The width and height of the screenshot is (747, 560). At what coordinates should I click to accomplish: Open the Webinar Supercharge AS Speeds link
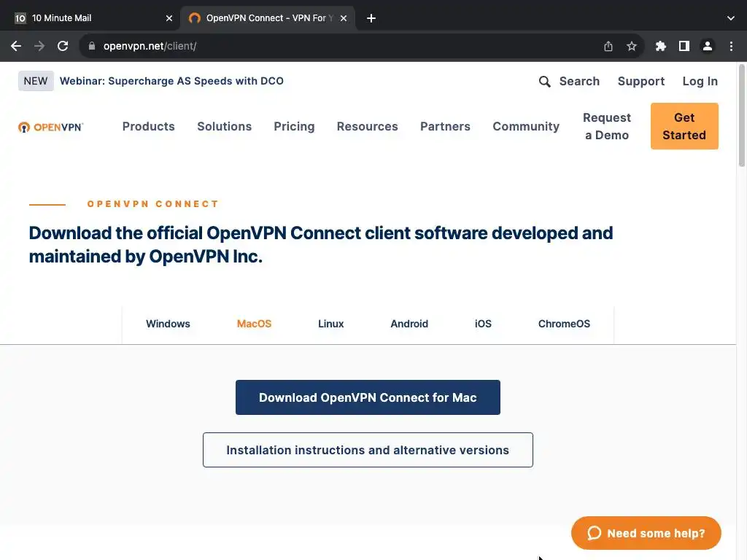(x=171, y=81)
